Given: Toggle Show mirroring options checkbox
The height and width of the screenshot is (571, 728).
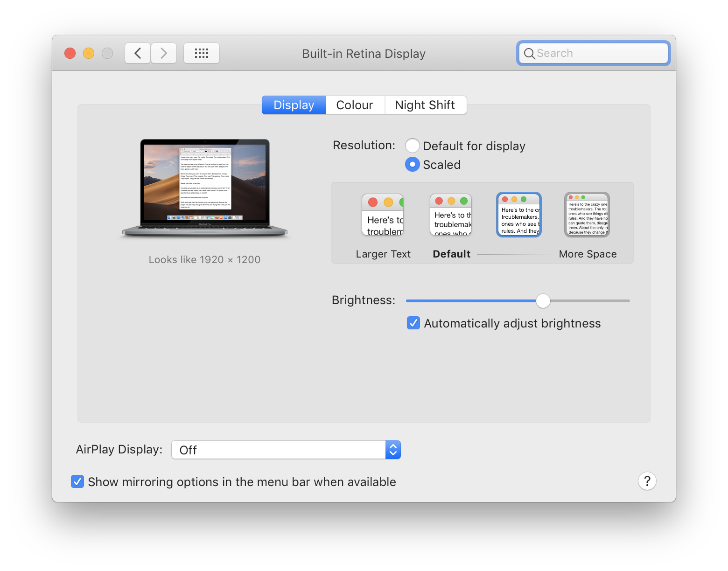Looking at the screenshot, I should click(x=77, y=481).
